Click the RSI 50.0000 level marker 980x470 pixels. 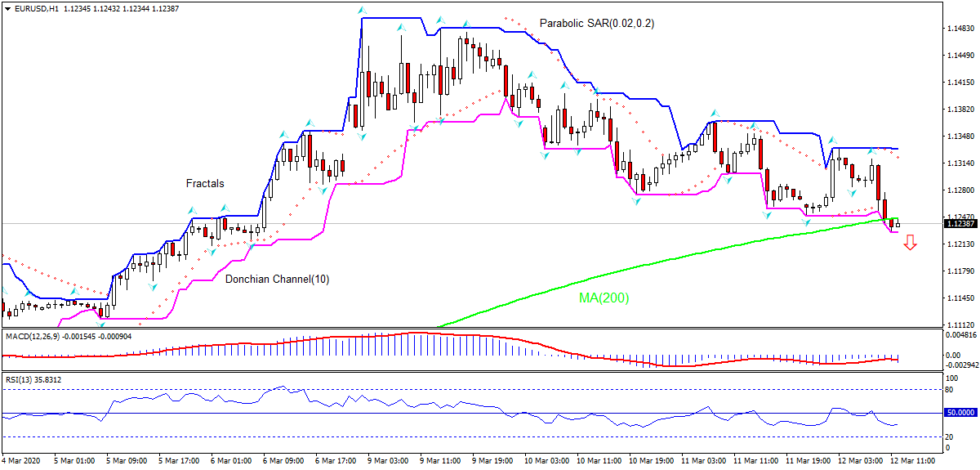961,414
